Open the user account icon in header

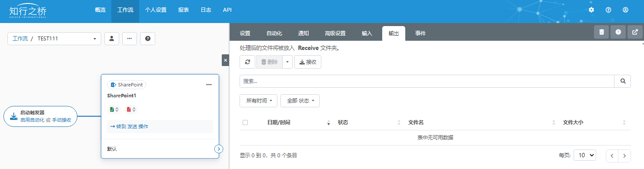(x=625, y=10)
